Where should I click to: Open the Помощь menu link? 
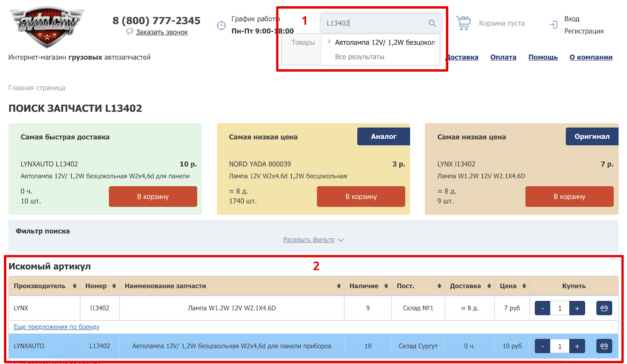pyautogui.click(x=543, y=57)
